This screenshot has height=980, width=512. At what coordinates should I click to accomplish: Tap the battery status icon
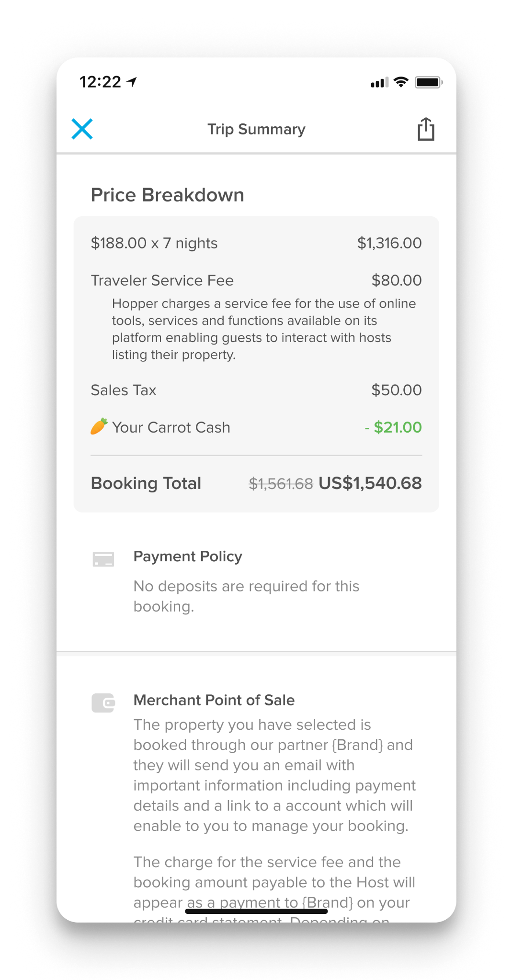[x=428, y=82]
